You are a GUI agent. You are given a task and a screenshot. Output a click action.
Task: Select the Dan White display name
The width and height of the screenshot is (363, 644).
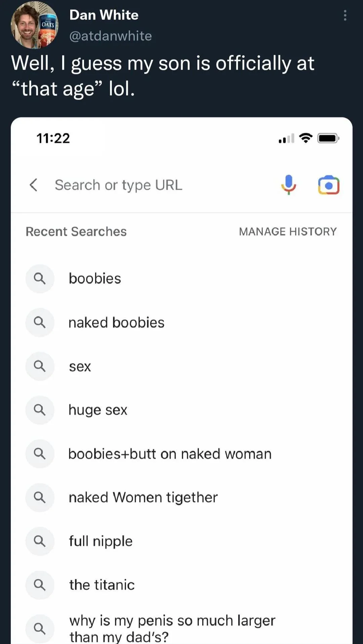click(104, 15)
